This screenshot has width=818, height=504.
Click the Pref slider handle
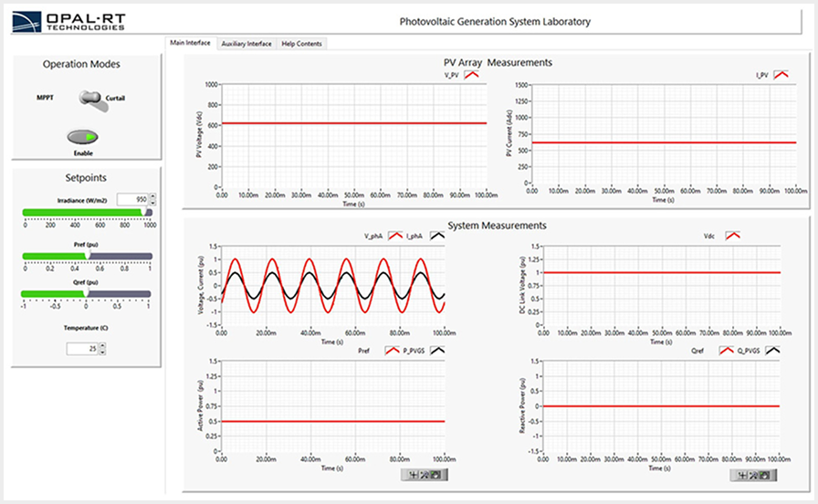coord(86,256)
